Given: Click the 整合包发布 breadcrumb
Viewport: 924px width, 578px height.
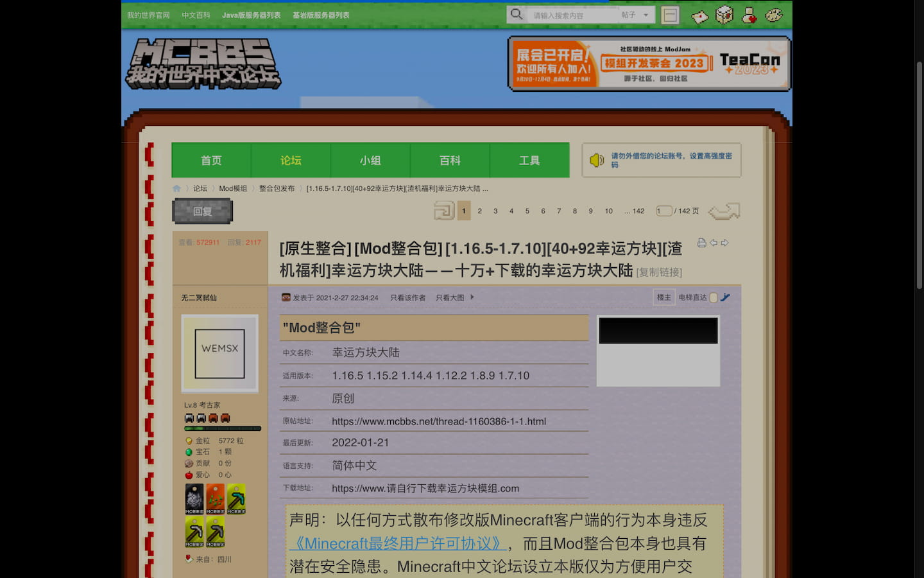Looking at the screenshot, I should [x=277, y=189].
